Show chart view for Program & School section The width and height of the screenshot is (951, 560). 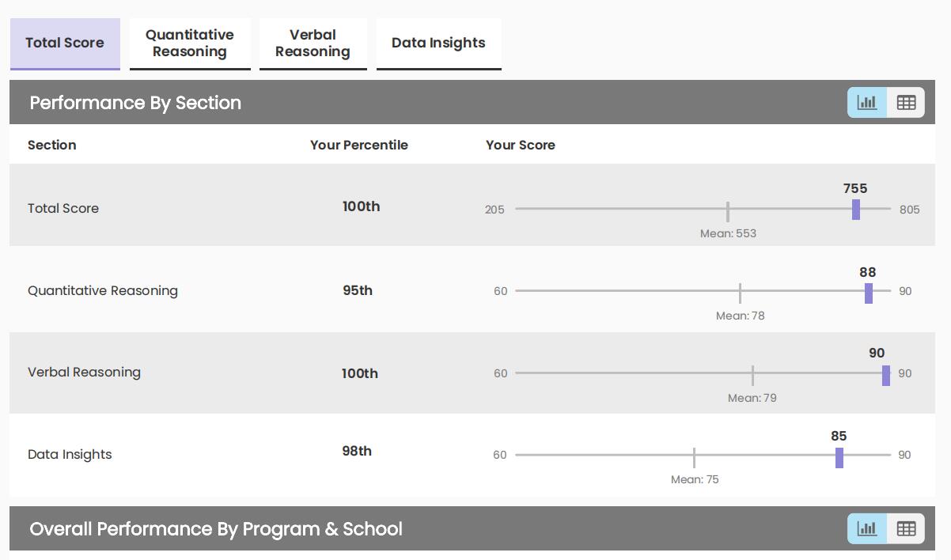tap(867, 529)
